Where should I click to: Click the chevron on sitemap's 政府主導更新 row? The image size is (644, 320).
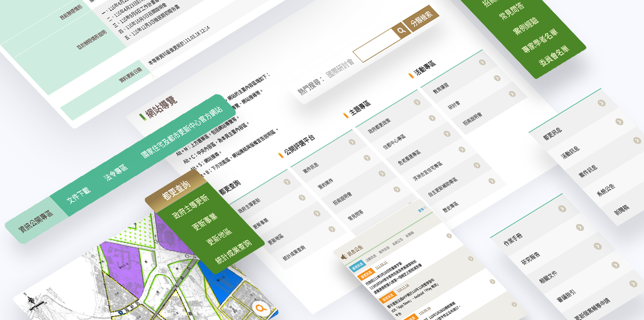pyautogui.click(x=286, y=182)
